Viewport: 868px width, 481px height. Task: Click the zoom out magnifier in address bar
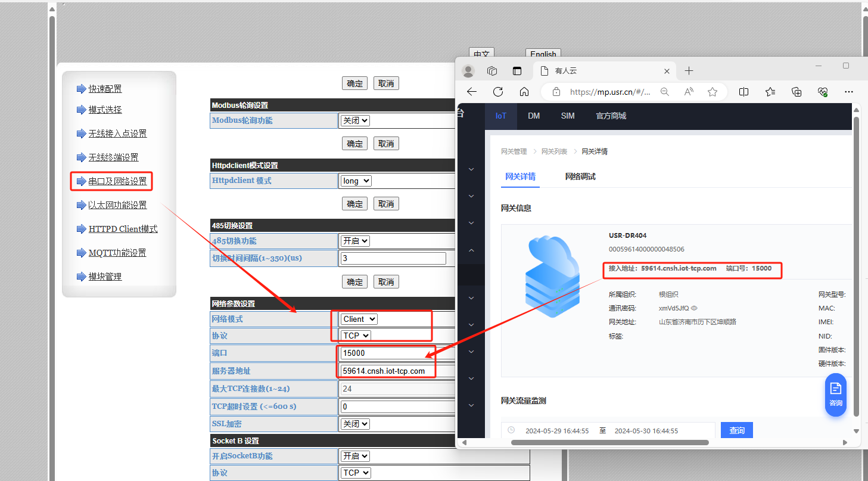click(665, 92)
